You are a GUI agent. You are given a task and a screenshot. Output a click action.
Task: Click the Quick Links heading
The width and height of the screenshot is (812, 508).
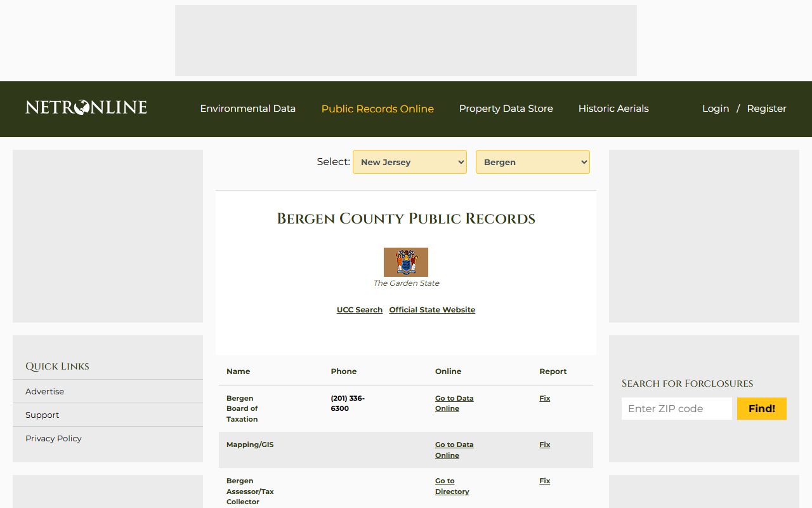point(57,366)
